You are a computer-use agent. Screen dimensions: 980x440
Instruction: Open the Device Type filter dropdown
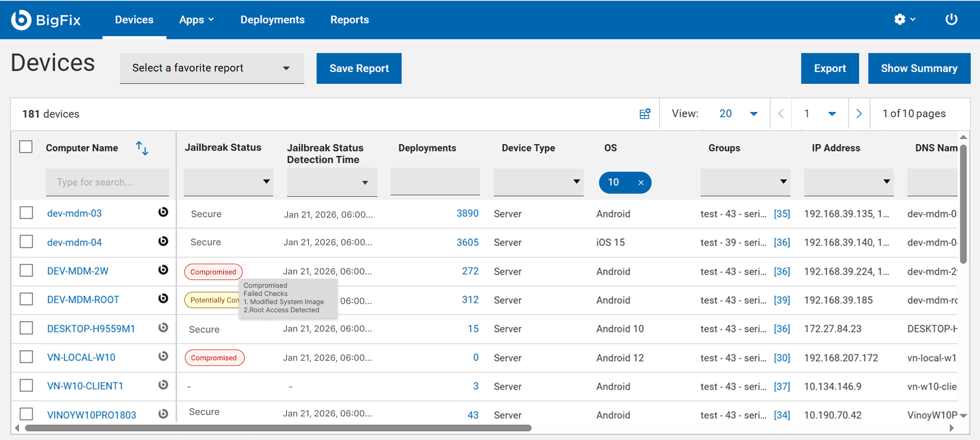click(x=538, y=182)
